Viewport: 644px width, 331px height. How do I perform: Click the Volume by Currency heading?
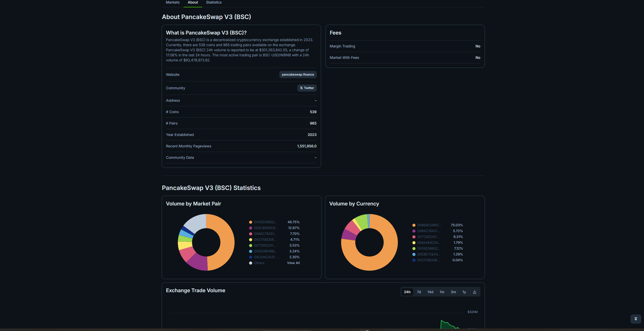coord(354,204)
